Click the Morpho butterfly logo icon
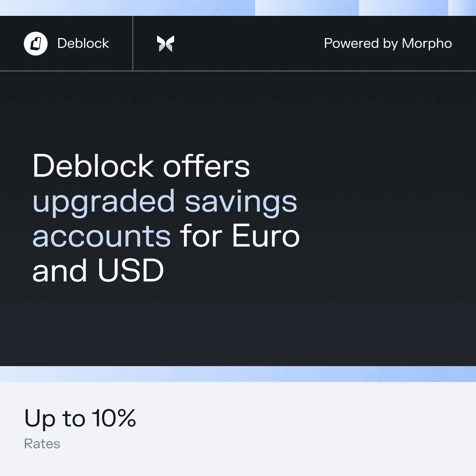Viewport: 476px width, 476px height. 165,44
